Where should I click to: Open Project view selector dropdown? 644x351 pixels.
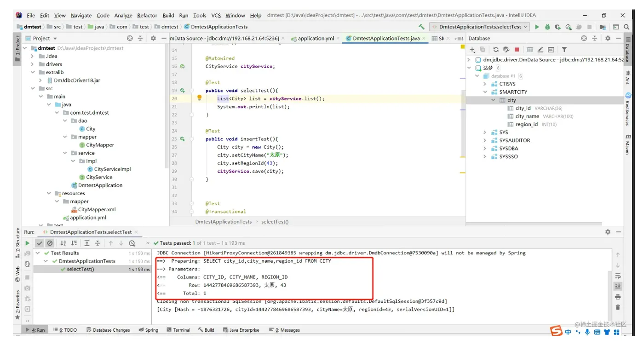41,39
